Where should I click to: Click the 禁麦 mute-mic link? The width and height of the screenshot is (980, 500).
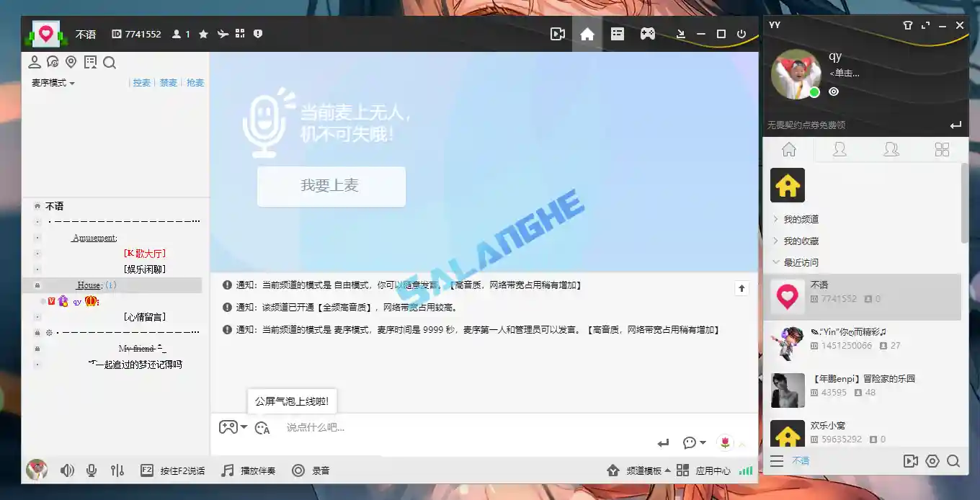click(x=168, y=83)
